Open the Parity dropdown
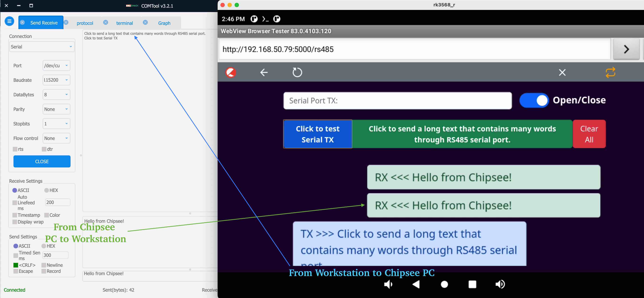Screen dimensions: 644x298 tap(56, 109)
